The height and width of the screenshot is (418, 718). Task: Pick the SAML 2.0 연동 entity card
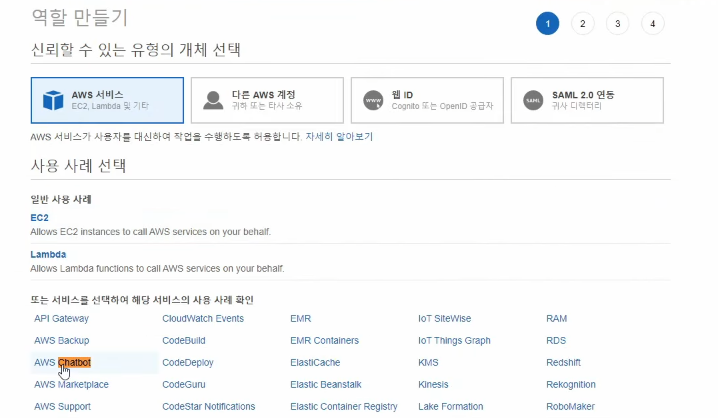pos(587,100)
